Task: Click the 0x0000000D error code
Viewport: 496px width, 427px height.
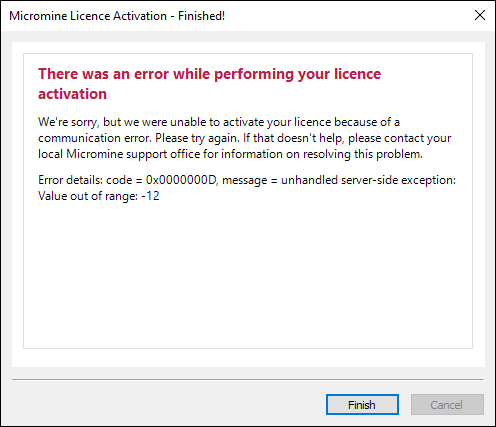Action: pyautogui.click(x=181, y=180)
